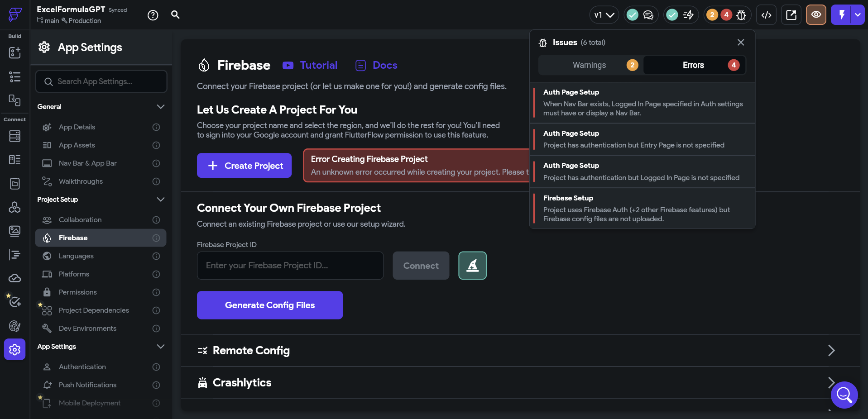Collapse the Project Setup section
The width and height of the screenshot is (868, 419).
(160, 200)
